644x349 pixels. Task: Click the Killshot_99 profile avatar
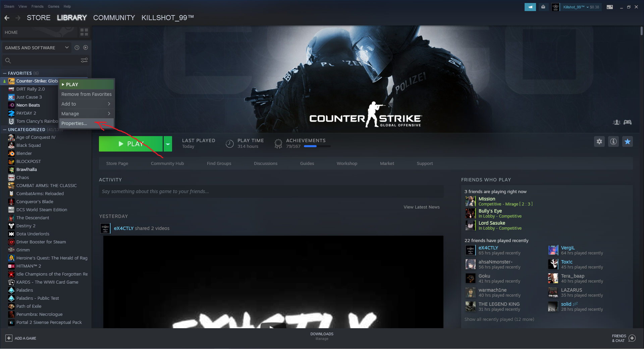556,7
